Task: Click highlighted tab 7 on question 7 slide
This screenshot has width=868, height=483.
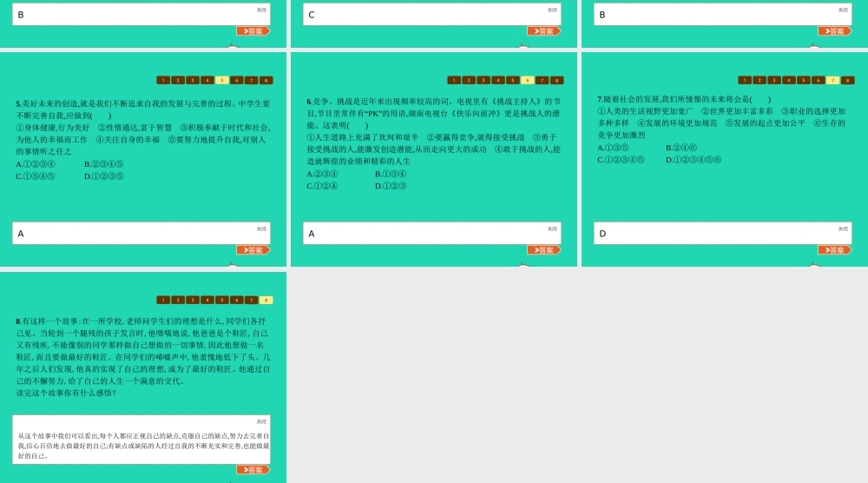Action: click(x=832, y=80)
